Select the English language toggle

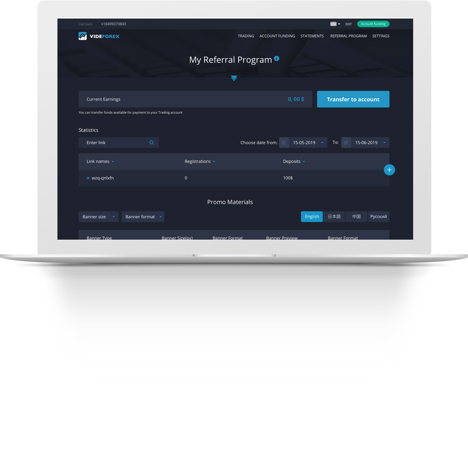(312, 216)
